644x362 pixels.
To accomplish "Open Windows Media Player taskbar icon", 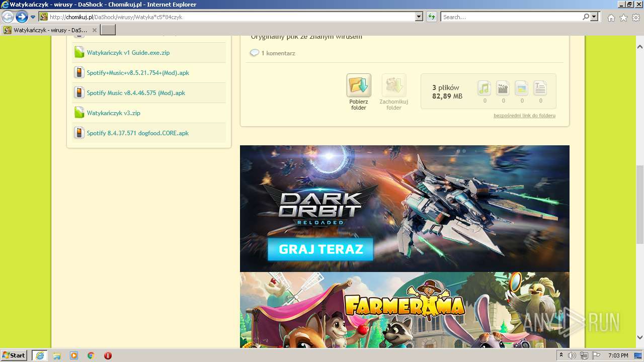I will pyautogui.click(x=74, y=355).
